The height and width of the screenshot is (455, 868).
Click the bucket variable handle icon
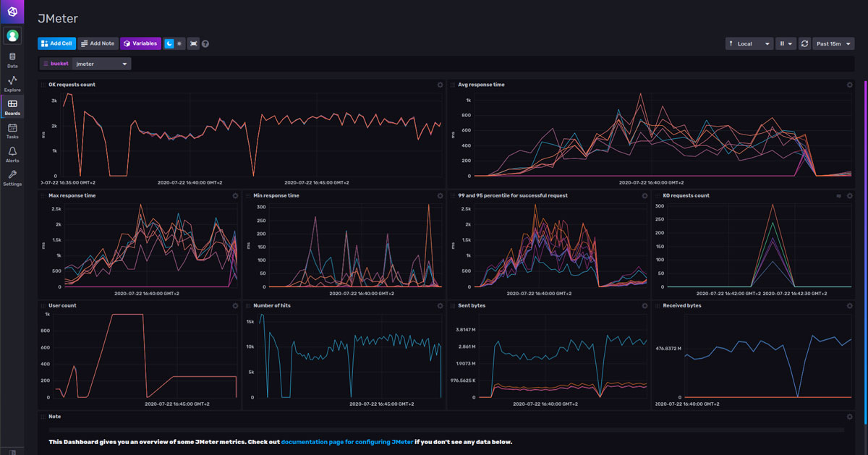pos(45,64)
